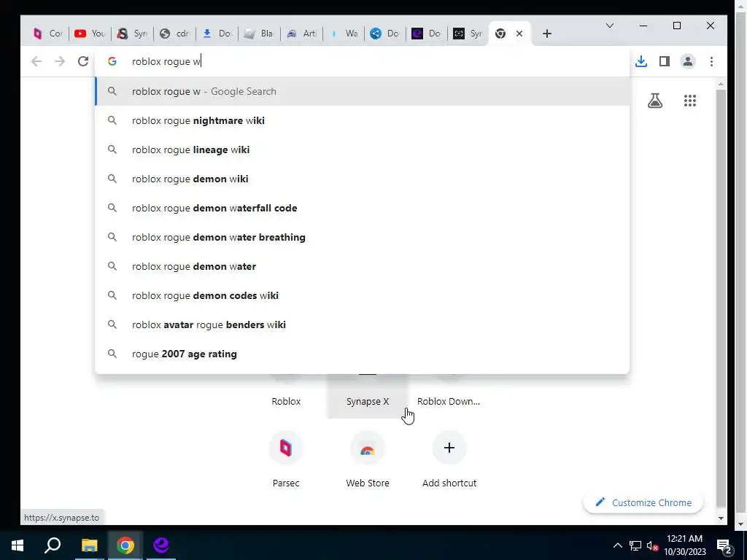
Task: Select 'roblox rogue demon waterfall code' suggestion
Action: (x=362, y=208)
